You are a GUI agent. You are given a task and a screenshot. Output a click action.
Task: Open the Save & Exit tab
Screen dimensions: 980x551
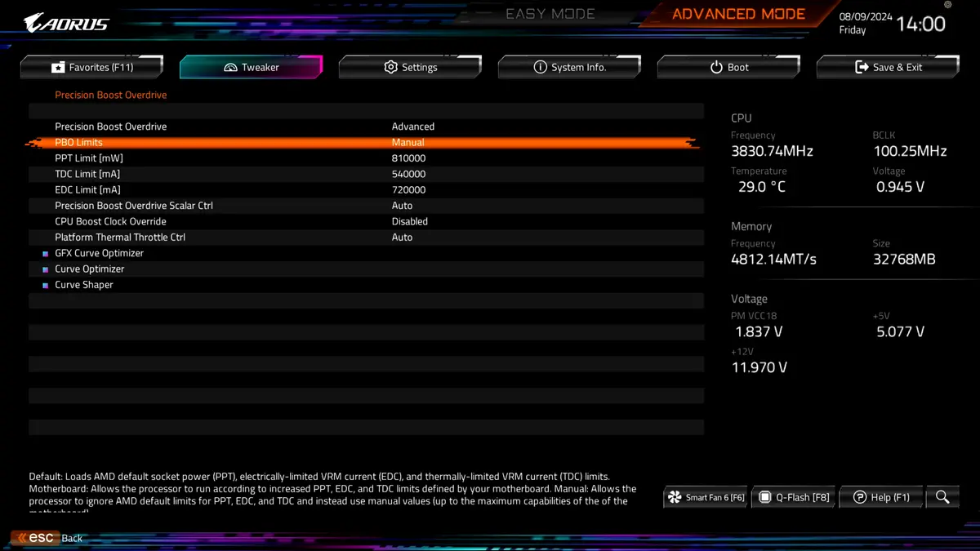pos(888,67)
